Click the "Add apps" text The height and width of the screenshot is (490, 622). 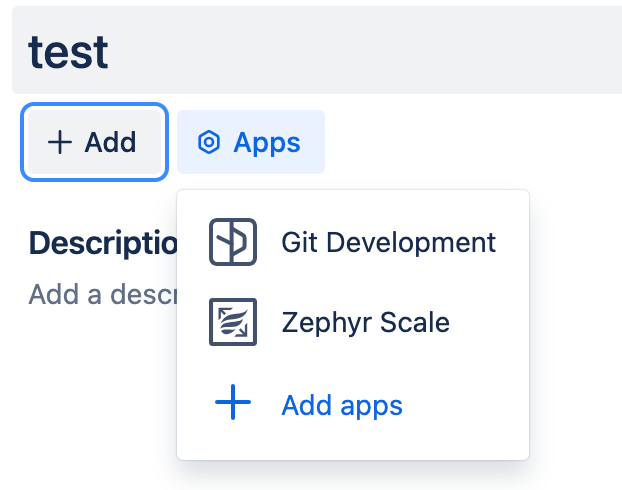342,405
